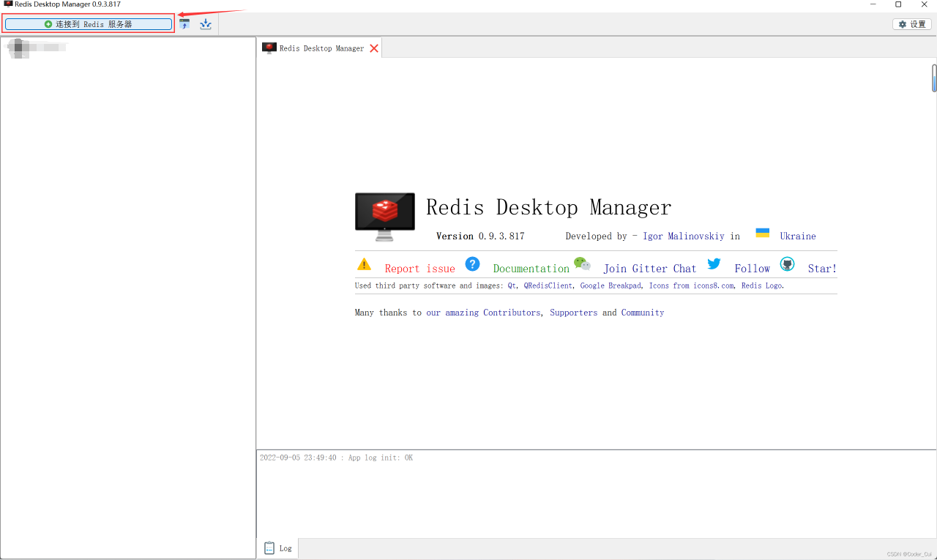
Task: Open the settings (设置) button
Action: click(912, 24)
